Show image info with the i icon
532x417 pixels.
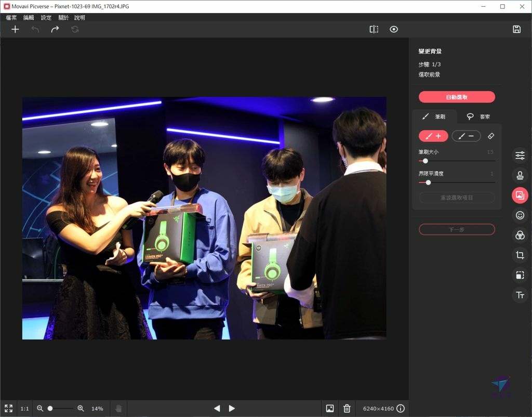coord(401,409)
